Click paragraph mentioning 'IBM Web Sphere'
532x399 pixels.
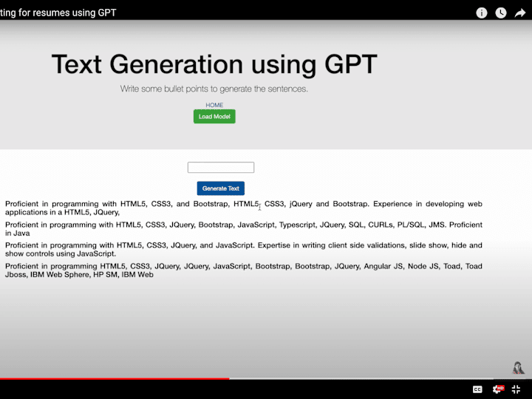tap(244, 270)
